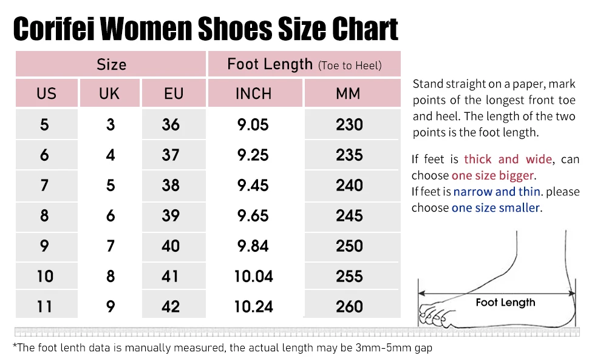Select US size 5 cell

(x=47, y=124)
